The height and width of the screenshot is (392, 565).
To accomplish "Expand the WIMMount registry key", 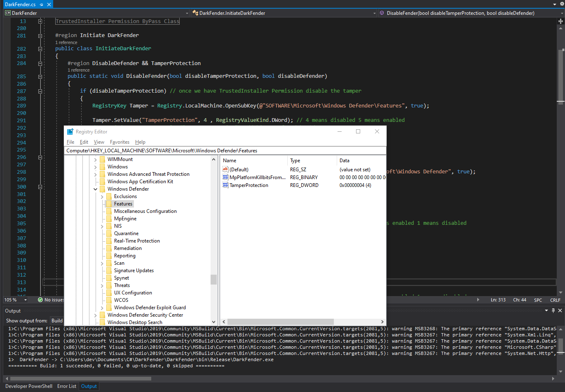I will tap(96, 160).
